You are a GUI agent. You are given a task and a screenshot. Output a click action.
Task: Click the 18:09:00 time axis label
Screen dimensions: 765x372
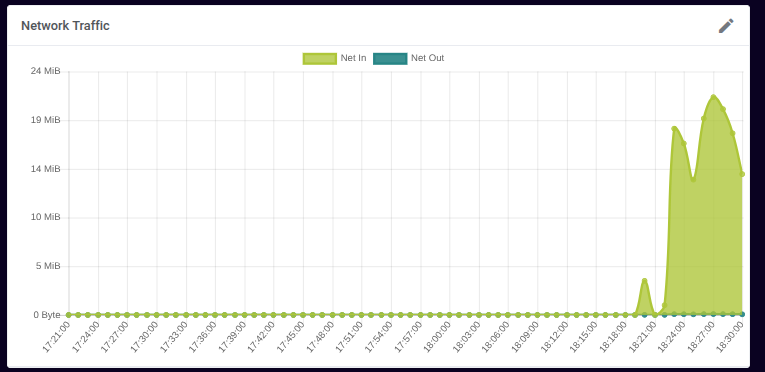[524, 337]
